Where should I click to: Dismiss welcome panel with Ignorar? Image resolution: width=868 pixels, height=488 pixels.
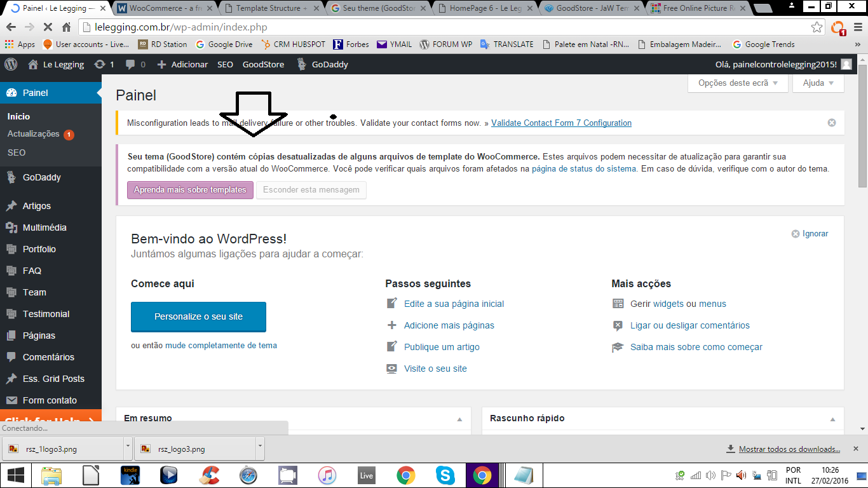(810, 234)
